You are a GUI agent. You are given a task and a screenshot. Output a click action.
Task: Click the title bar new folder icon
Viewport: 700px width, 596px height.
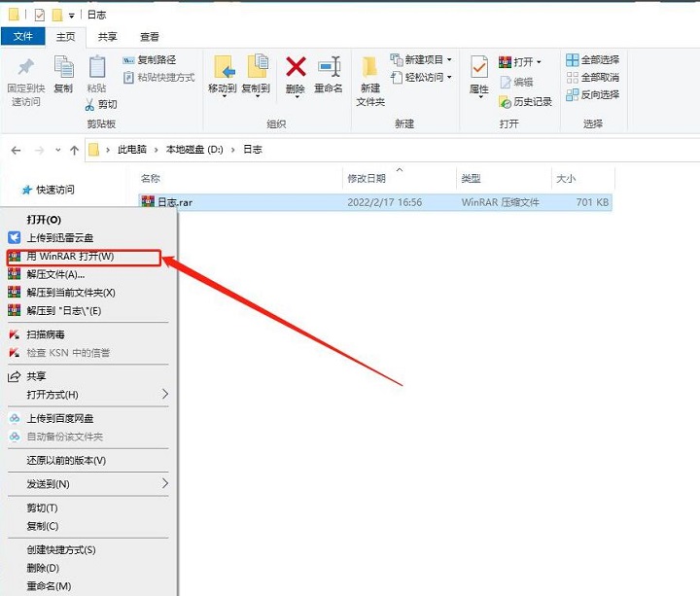click(57, 16)
